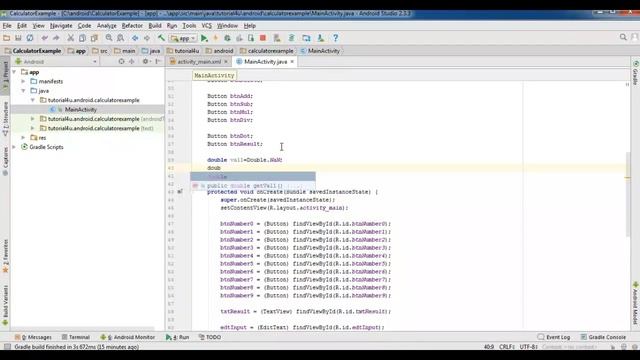640x360 pixels.
Task: Run the app with the green play icon
Action: click(x=204, y=38)
